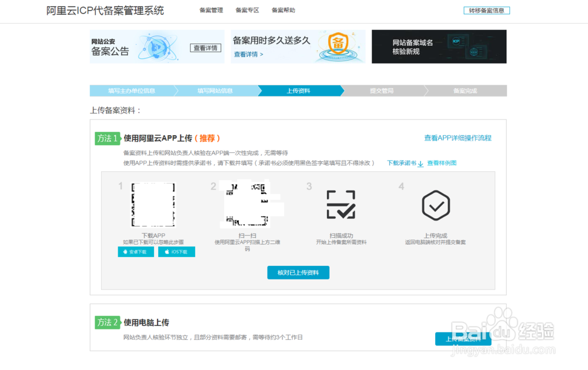Click the 核对已上传资料 button
Screen dimensions: 588x370
tap(298, 272)
